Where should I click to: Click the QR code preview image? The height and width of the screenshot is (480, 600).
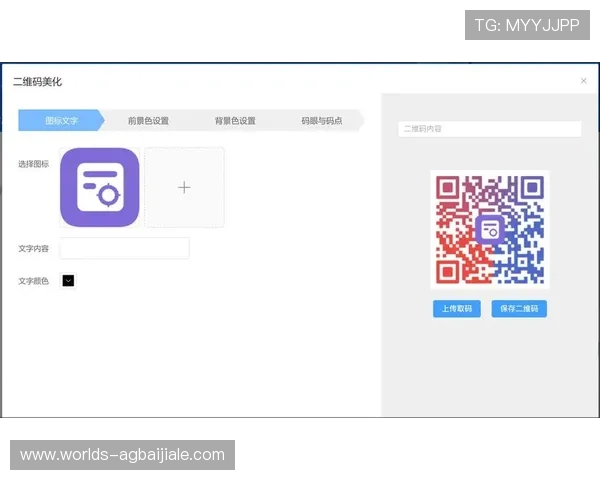pyautogui.click(x=490, y=229)
